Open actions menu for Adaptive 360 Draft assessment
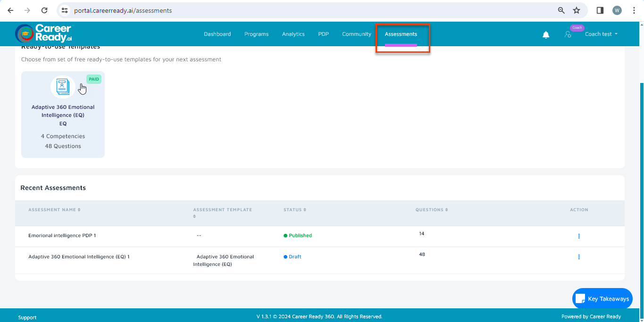Viewport: 644px width, 322px height. point(579,257)
